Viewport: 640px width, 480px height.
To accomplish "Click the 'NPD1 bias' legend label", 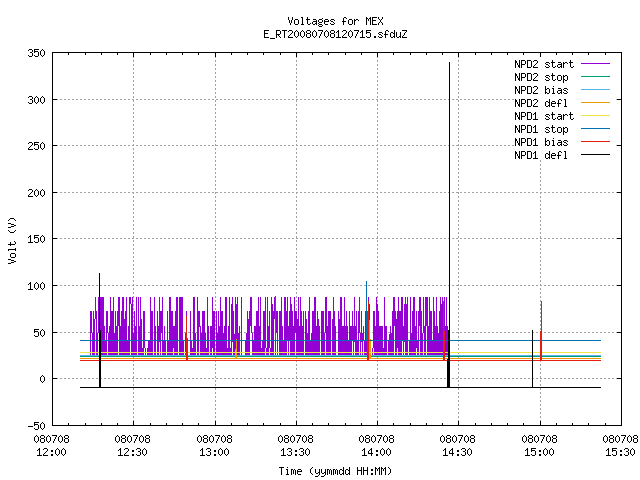I will [541, 142].
